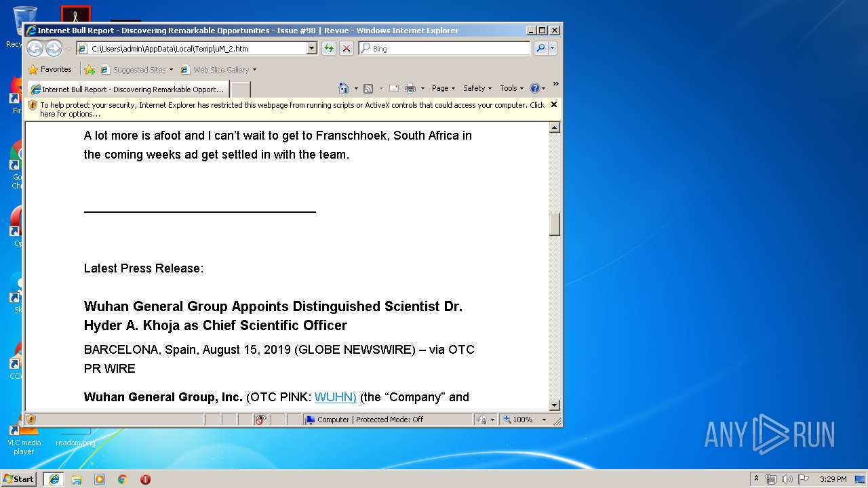The height and width of the screenshot is (488, 868).
Task: Launch Windows Media Player from taskbar
Action: pyautogui.click(x=100, y=479)
